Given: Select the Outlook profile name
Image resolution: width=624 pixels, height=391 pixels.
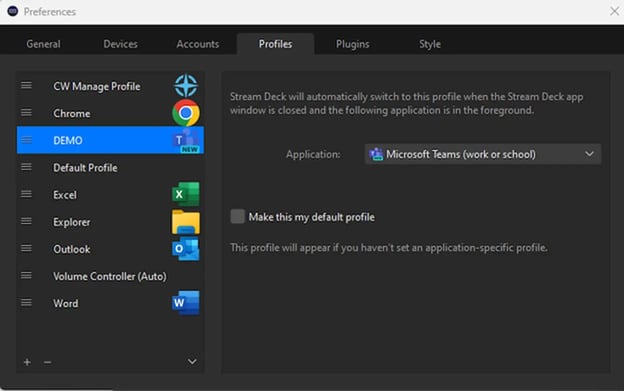Looking at the screenshot, I should (72, 249).
